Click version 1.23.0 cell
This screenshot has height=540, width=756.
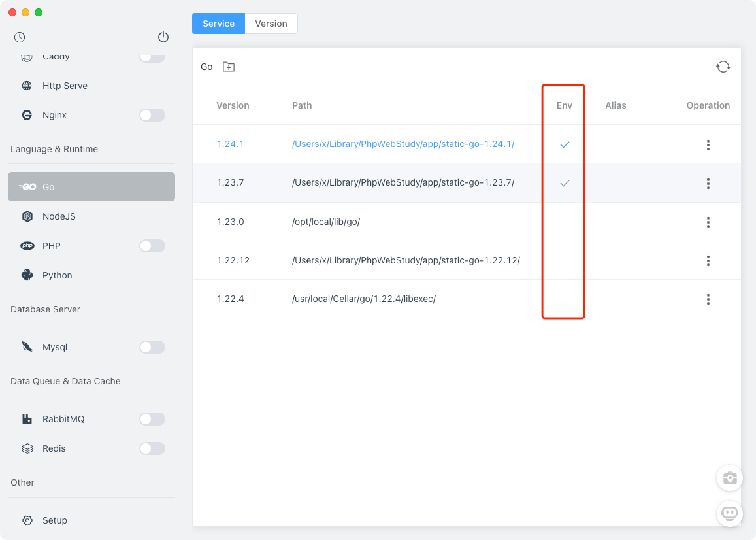click(x=230, y=222)
